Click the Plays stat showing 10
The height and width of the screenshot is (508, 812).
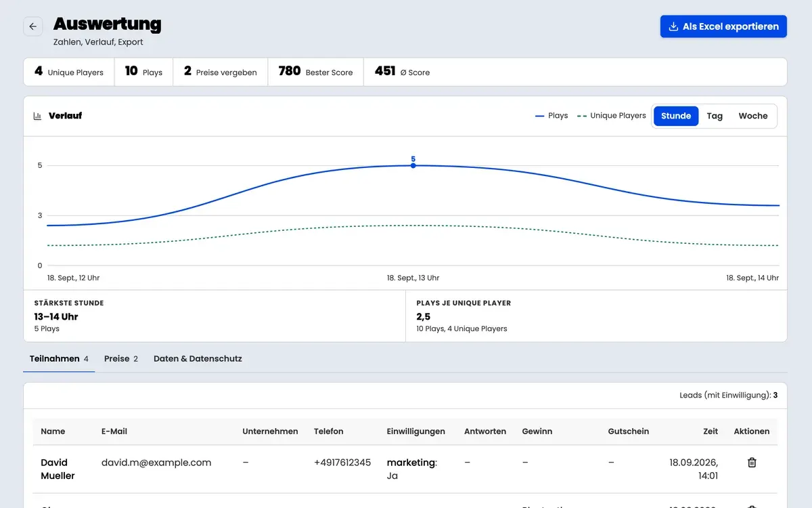click(x=143, y=72)
